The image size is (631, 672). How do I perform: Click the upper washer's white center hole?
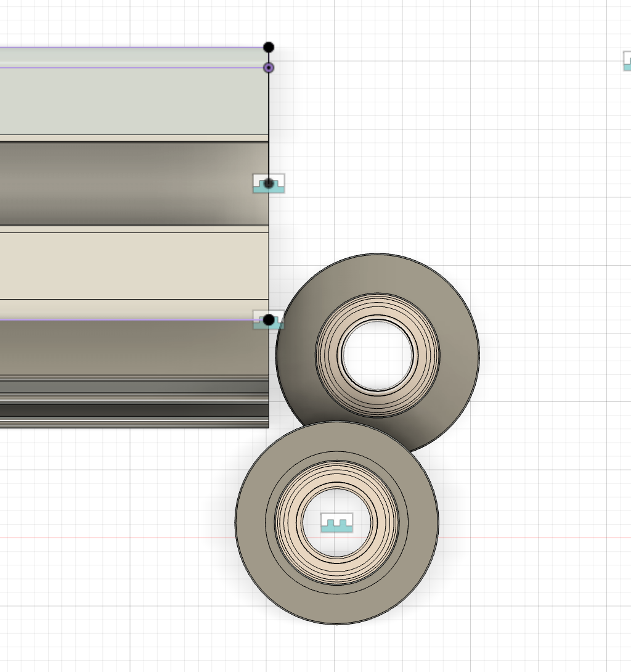click(377, 354)
